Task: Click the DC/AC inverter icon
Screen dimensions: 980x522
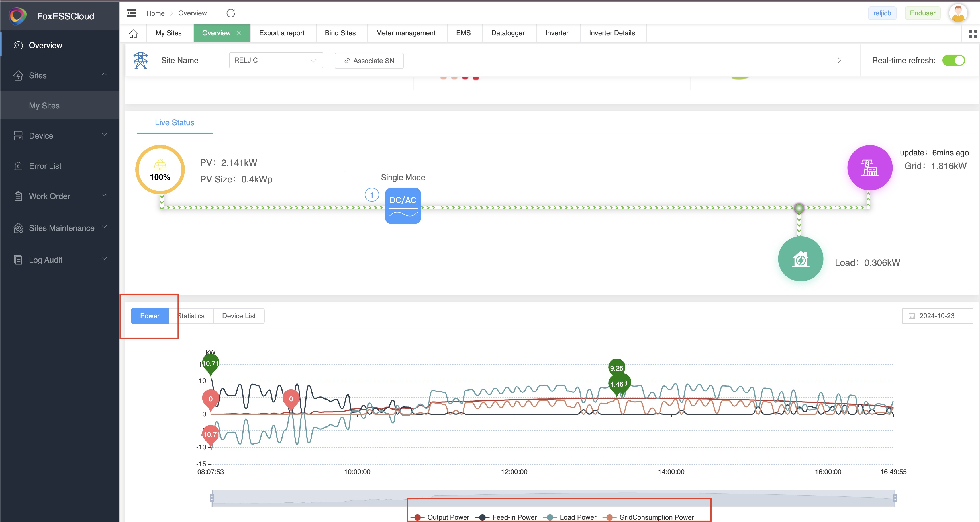Action: (403, 206)
